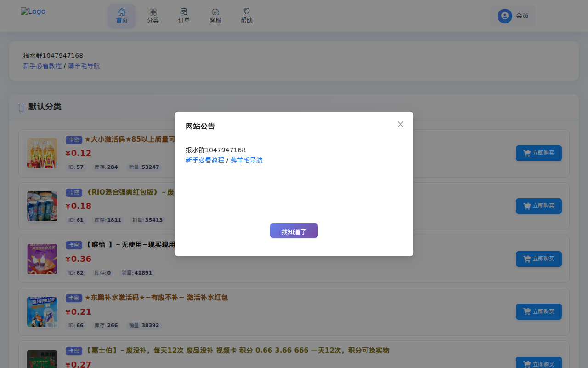Open the 分类 categories icon

pyautogui.click(x=153, y=12)
